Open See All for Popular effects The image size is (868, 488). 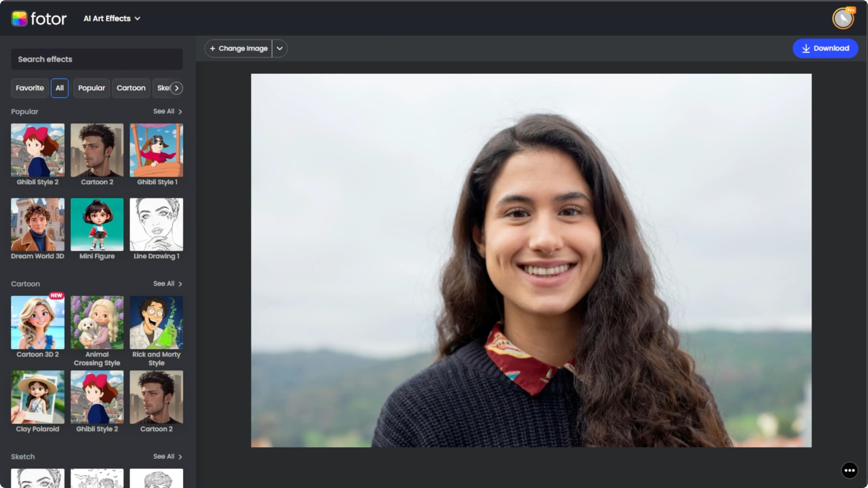tap(167, 112)
